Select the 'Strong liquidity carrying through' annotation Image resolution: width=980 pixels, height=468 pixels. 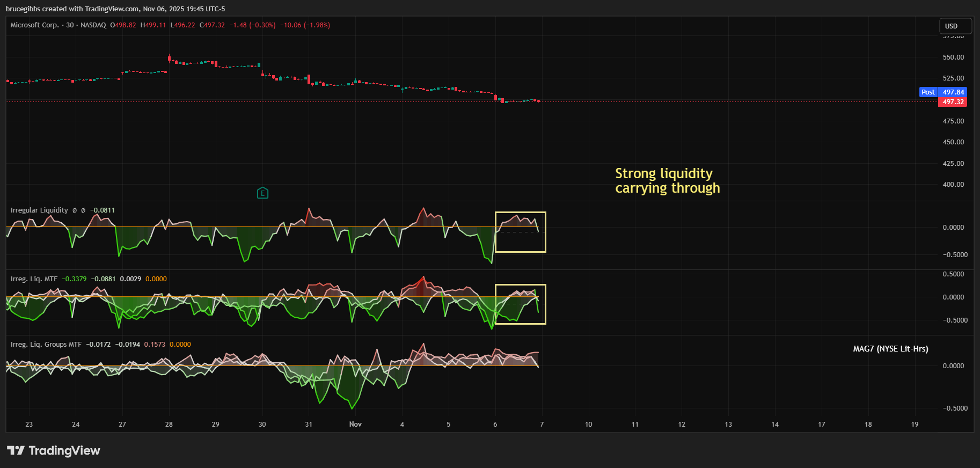click(x=667, y=181)
